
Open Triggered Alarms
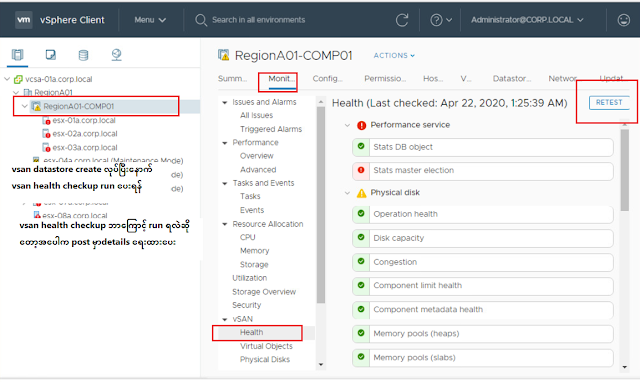(271, 129)
